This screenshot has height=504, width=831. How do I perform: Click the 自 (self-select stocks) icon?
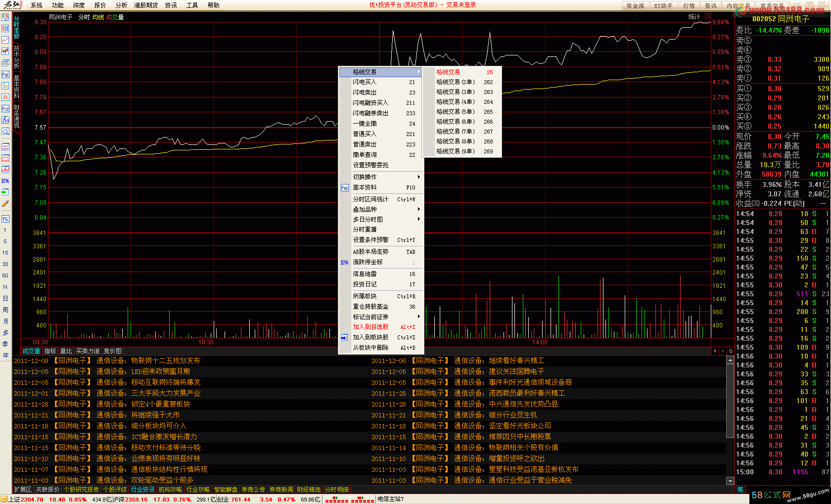coord(5,97)
